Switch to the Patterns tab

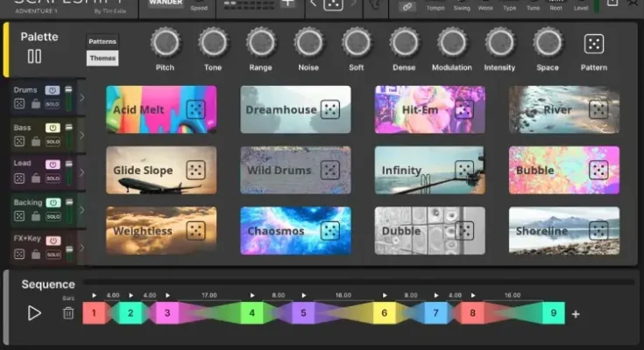(x=103, y=42)
